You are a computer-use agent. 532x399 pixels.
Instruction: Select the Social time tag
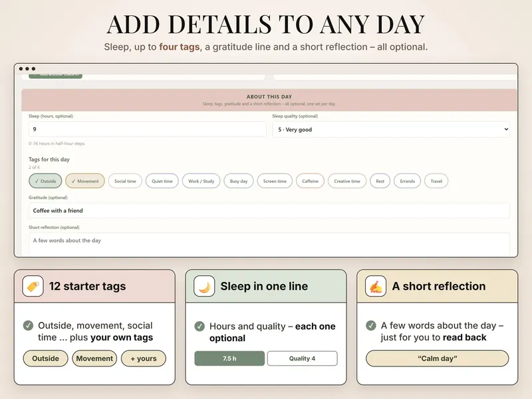(125, 181)
